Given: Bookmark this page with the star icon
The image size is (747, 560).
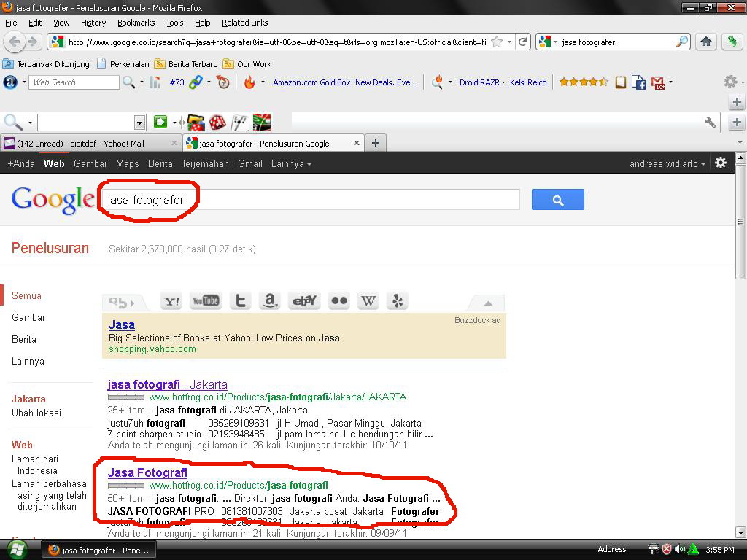Looking at the screenshot, I should click(496, 42).
